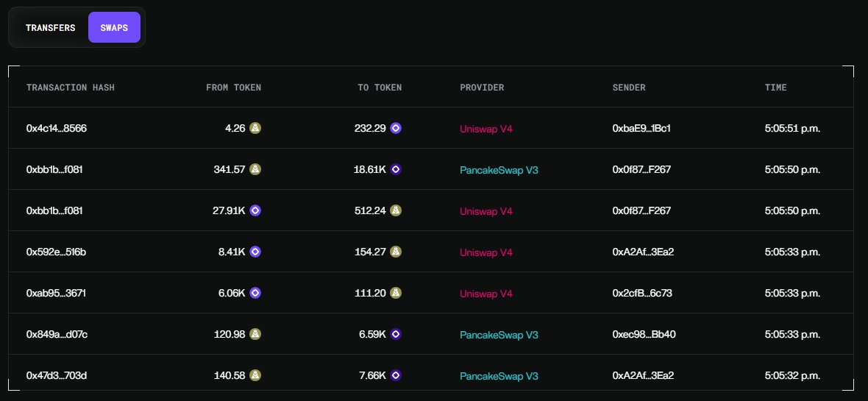Image resolution: width=868 pixels, height=401 pixels.
Task: Click the purple token icon beside 18.61K
Action: point(396,169)
